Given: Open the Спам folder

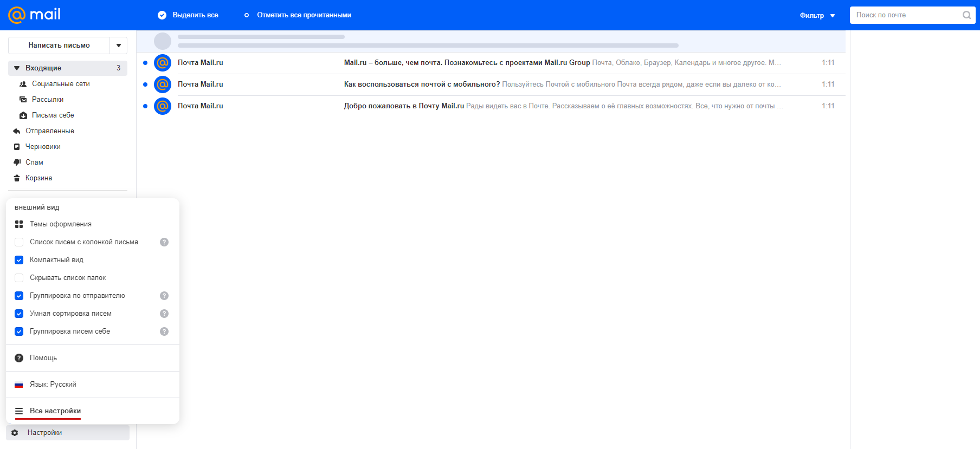Looking at the screenshot, I should point(68,162).
